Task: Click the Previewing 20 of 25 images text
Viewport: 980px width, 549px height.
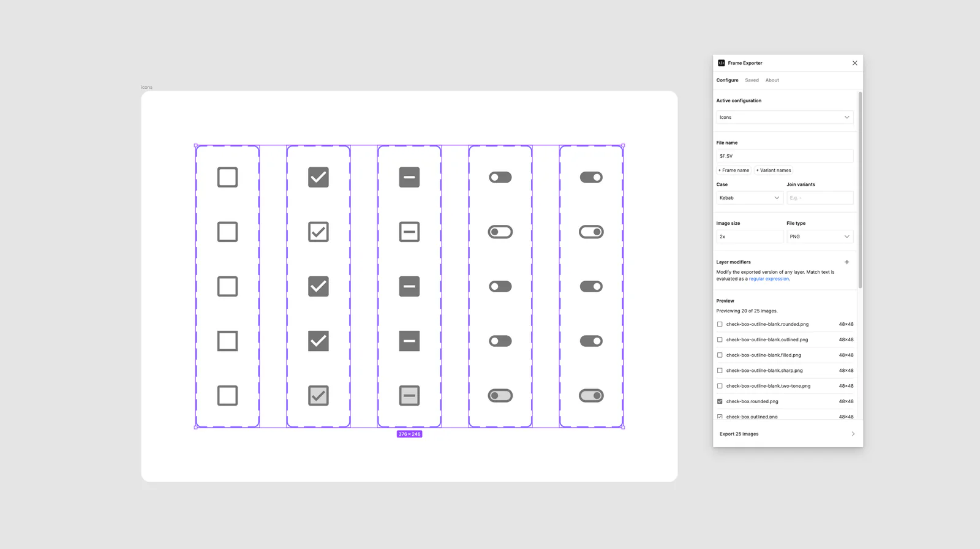Action: click(x=747, y=311)
